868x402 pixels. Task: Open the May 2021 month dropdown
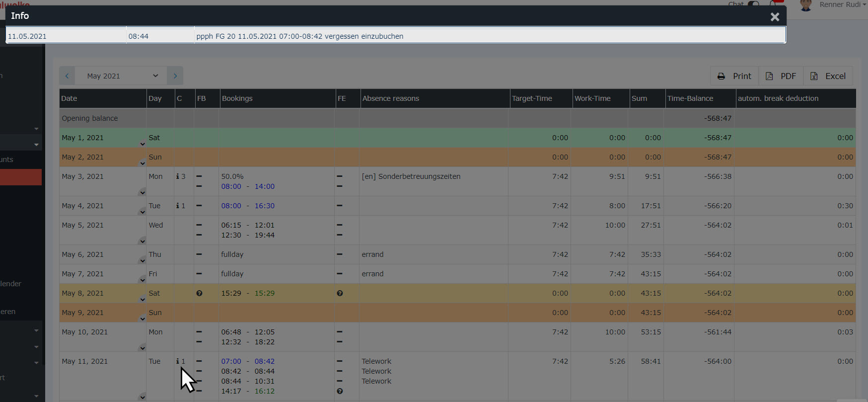(x=121, y=76)
